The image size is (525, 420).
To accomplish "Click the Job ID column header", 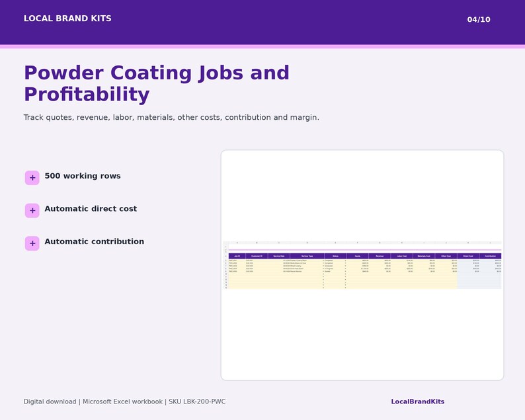I will [x=237, y=256].
